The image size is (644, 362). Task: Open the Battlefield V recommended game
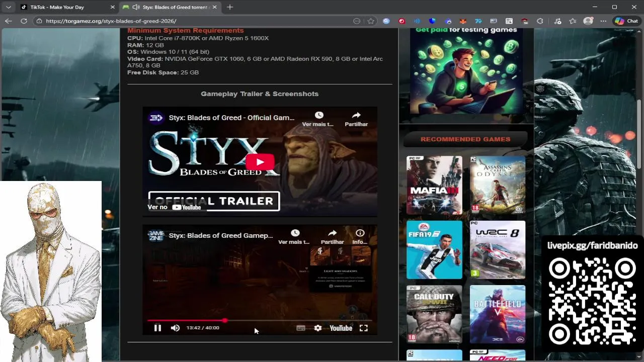click(x=498, y=314)
